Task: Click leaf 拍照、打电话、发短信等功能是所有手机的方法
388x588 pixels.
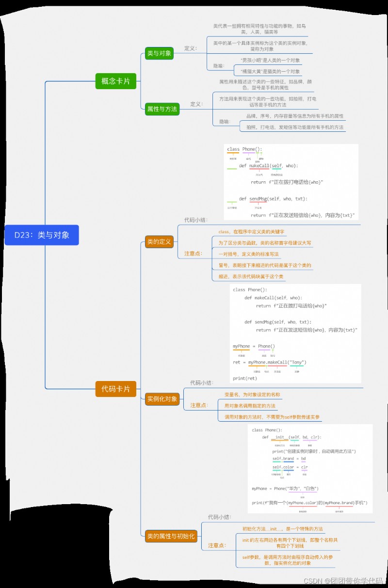Action: point(294,127)
